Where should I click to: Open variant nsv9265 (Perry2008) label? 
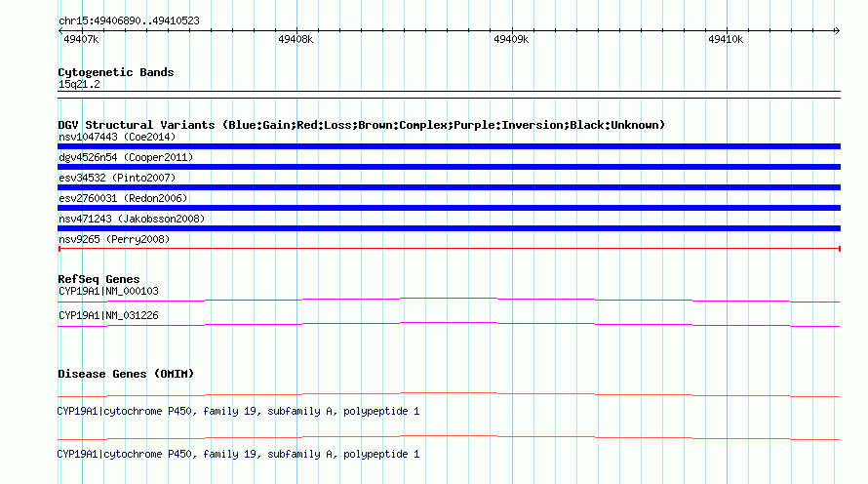(114, 239)
